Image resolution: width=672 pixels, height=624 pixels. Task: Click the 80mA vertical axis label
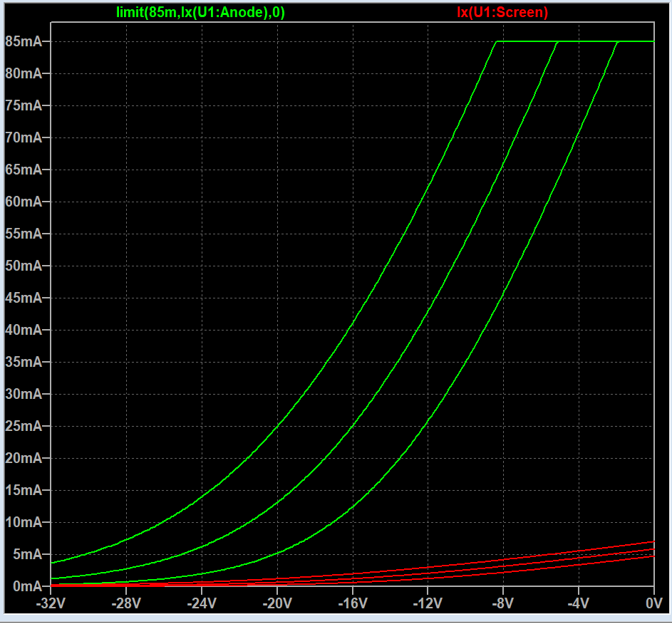tap(24, 73)
